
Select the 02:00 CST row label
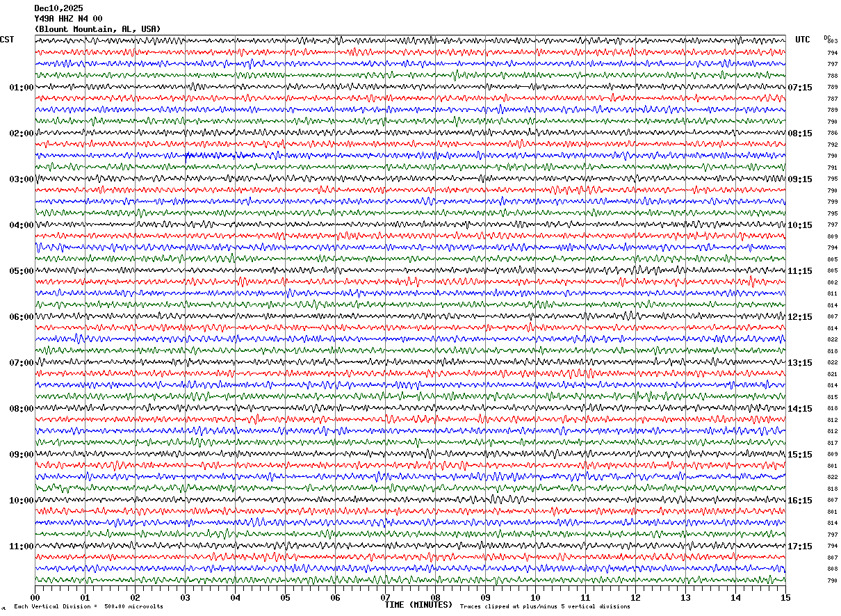pos(22,133)
